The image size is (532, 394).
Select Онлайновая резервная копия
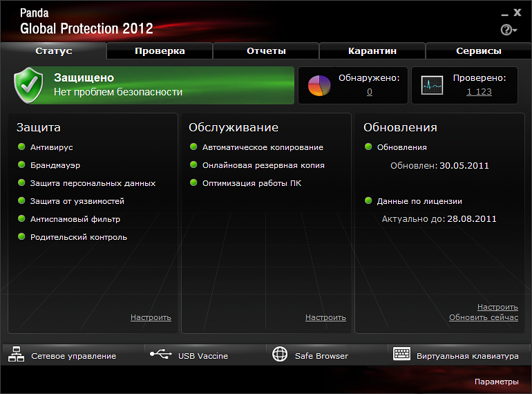[263, 165]
